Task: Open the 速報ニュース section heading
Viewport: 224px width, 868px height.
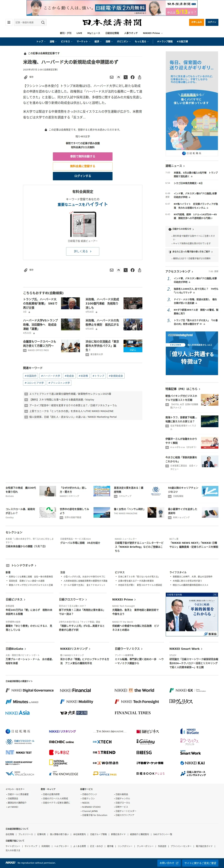Action: coord(175,166)
